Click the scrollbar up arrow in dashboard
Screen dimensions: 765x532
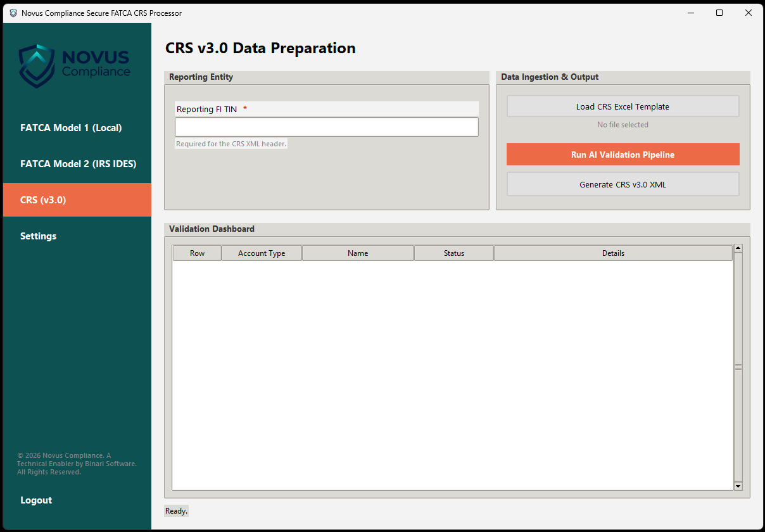[738, 249]
